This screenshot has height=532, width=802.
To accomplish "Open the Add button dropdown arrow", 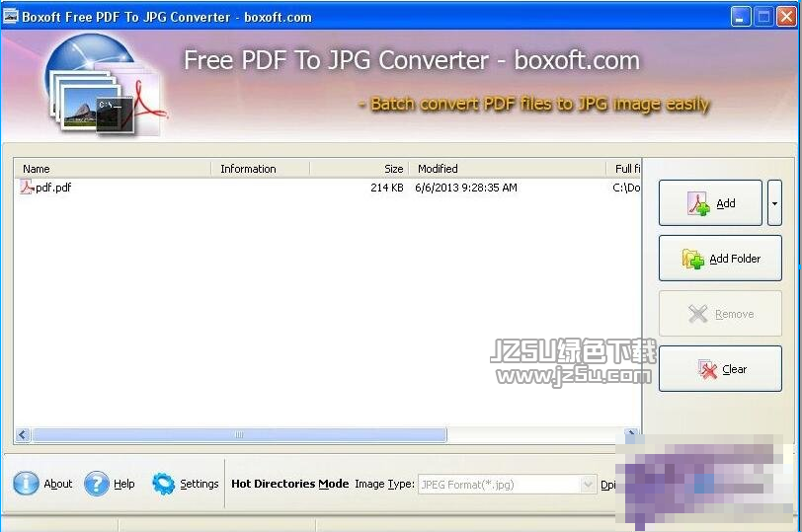I will click(774, 203).
